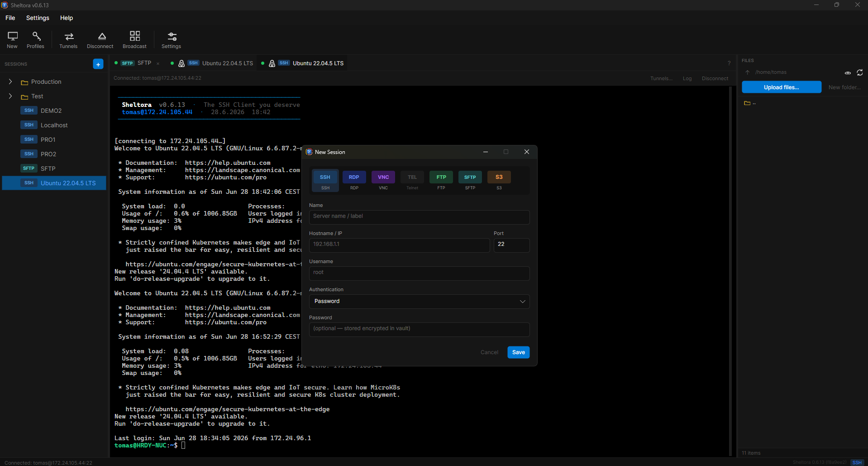Select S3 protocol in New Session dialog
The image size is (868, 466).
pos(499,180)
